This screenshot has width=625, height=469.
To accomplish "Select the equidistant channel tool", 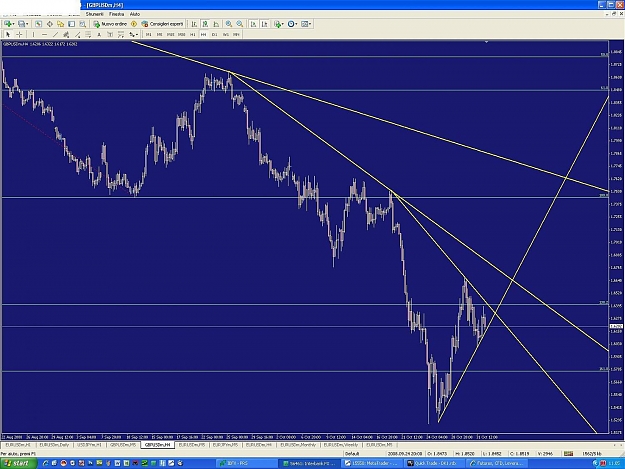I will point(66,35).
